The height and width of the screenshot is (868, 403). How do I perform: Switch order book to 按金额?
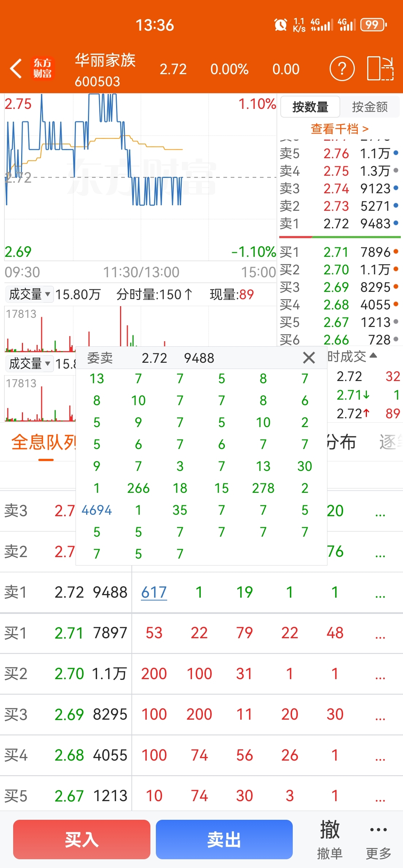[x=370, y=107]
